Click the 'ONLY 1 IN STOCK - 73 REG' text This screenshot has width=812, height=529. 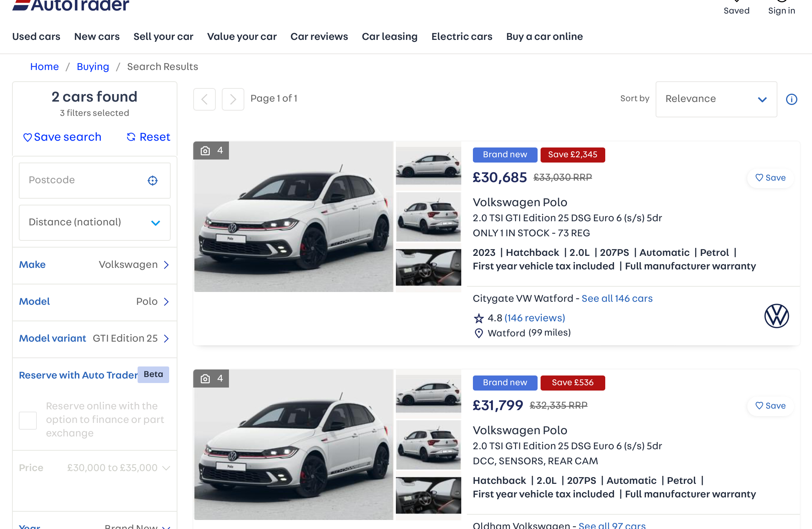pyautogui.click(x=532, y=233)
